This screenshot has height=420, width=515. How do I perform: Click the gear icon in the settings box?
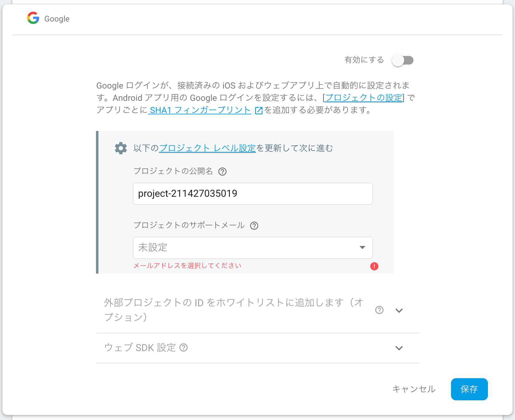pyautogui.click(x=121, y=148)
